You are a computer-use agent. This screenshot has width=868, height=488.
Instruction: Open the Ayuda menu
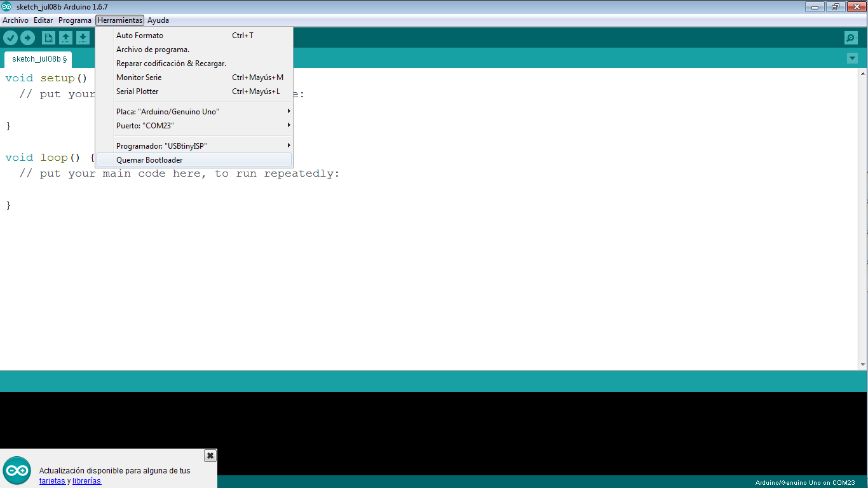pyautogui.click(x=158, y=20)
